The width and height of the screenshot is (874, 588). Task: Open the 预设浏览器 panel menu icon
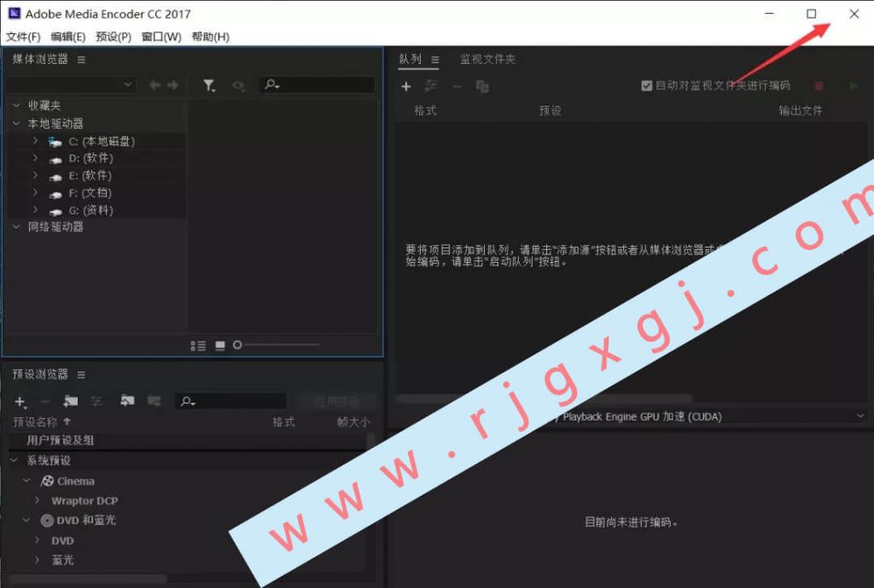coord(81,375)
